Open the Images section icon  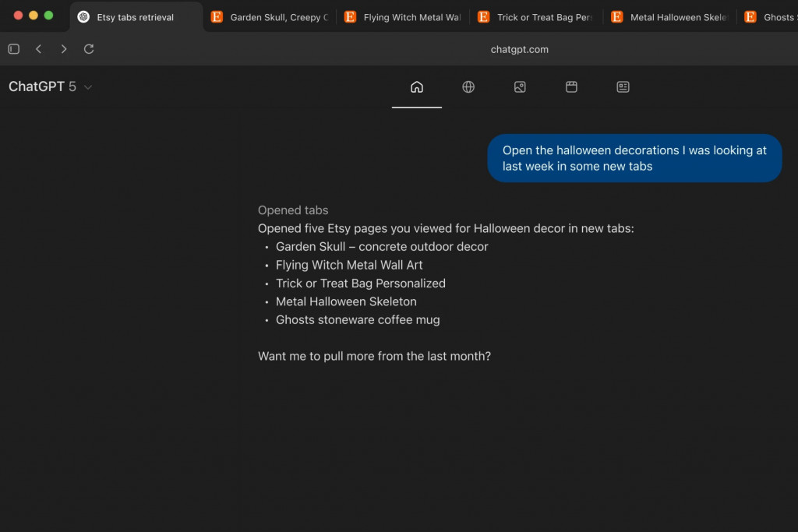coord(520,86)
